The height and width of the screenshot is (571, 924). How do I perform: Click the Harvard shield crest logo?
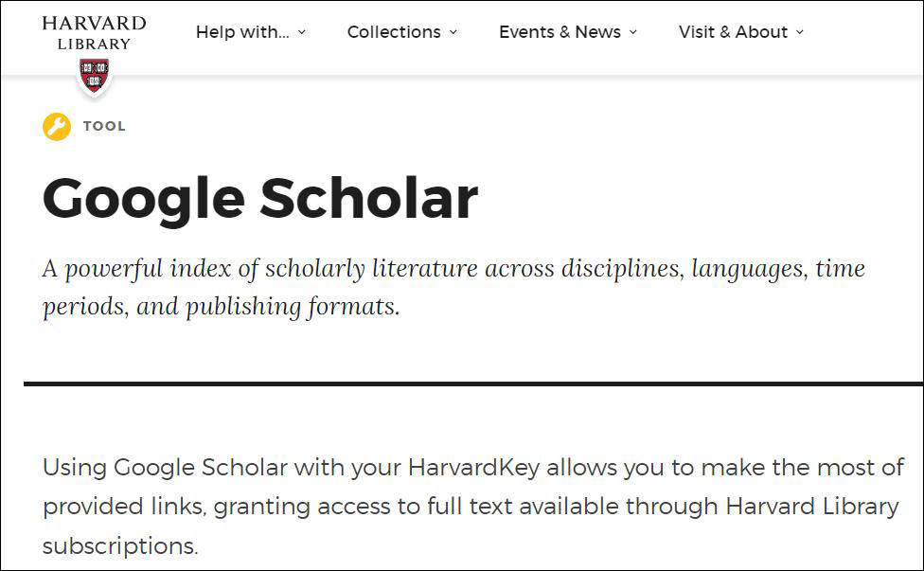[95, 76]
